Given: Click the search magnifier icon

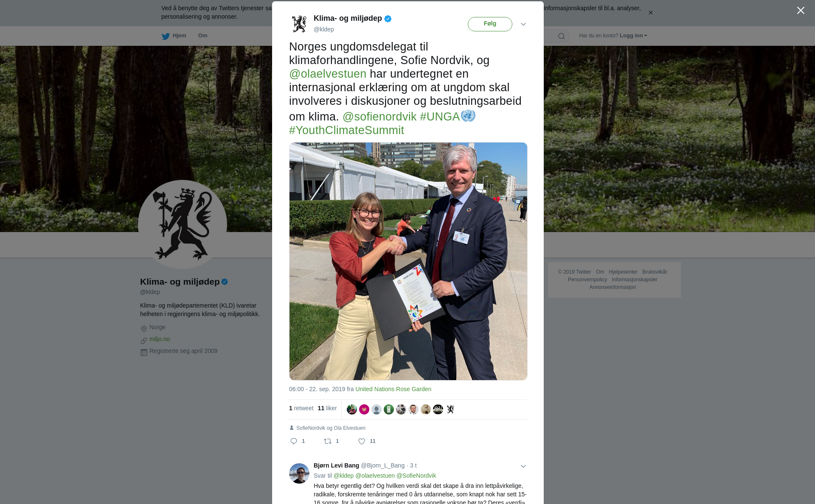Looking at the screenshot, I should [562, 36].
